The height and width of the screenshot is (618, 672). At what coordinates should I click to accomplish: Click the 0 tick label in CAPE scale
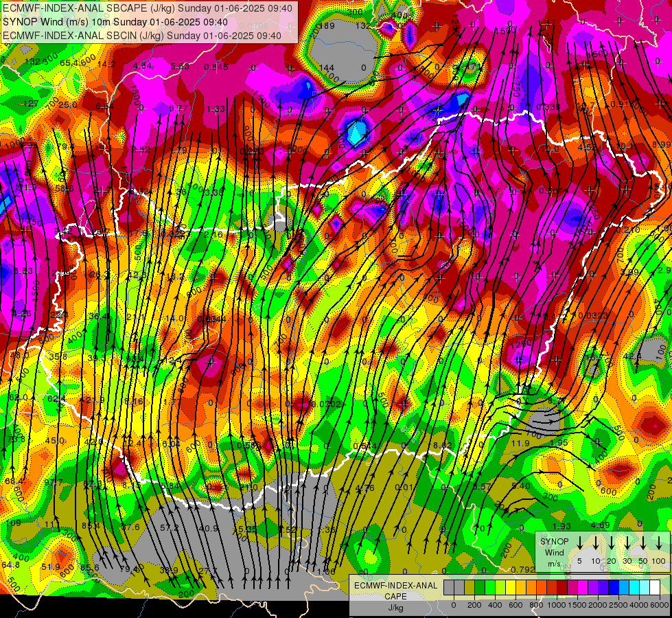pyautogui.click(x=454, y=605)
